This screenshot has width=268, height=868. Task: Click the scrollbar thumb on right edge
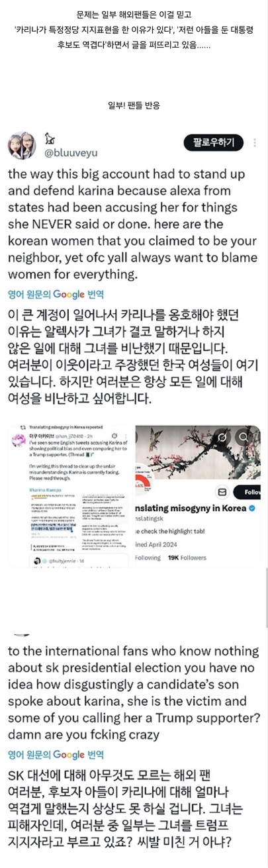266,599
